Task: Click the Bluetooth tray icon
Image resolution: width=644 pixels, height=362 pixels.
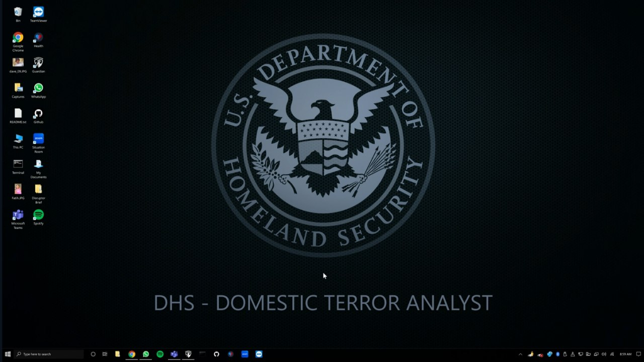Action: (557, 354)
